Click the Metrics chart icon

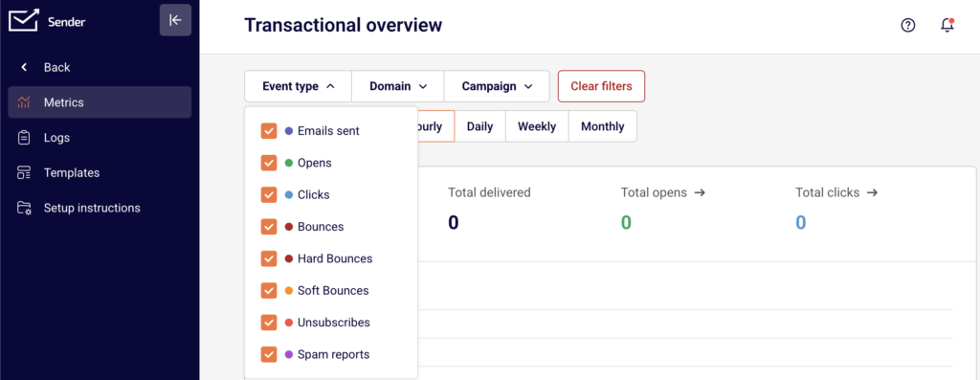click(24, 102)
